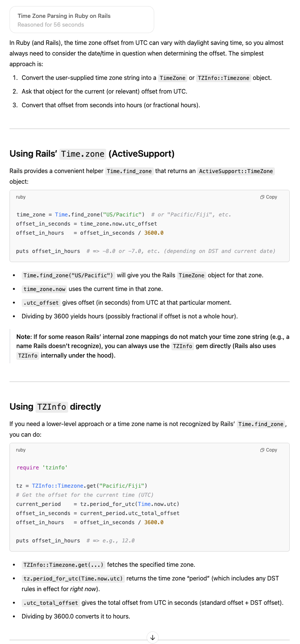
Task: Click the copy icon on the tzinfo code block
Action: click(x=268, y=450)
